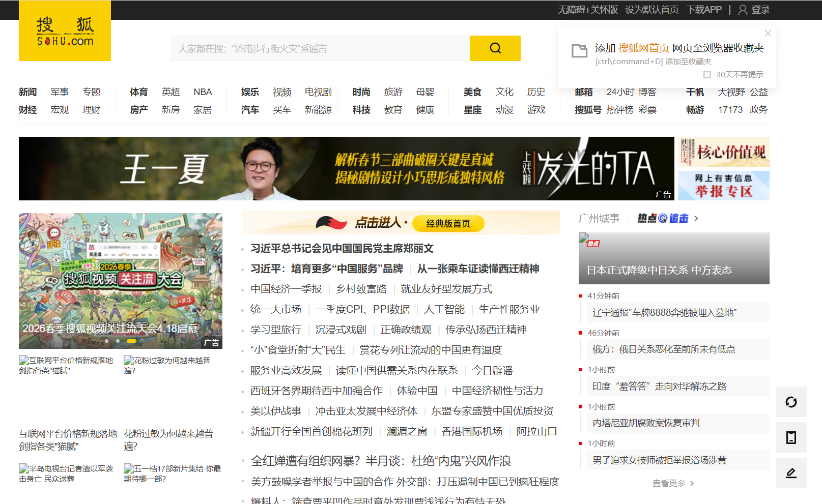This screenshot has height=504, width=822.
Task: Open the mobile phone icon in sidebar
Action: (x=791, y=437)
